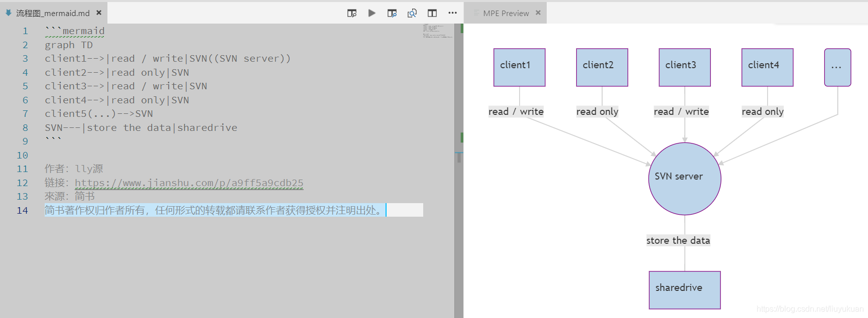Switch to the MPE Preview tab

click(506, 13)
